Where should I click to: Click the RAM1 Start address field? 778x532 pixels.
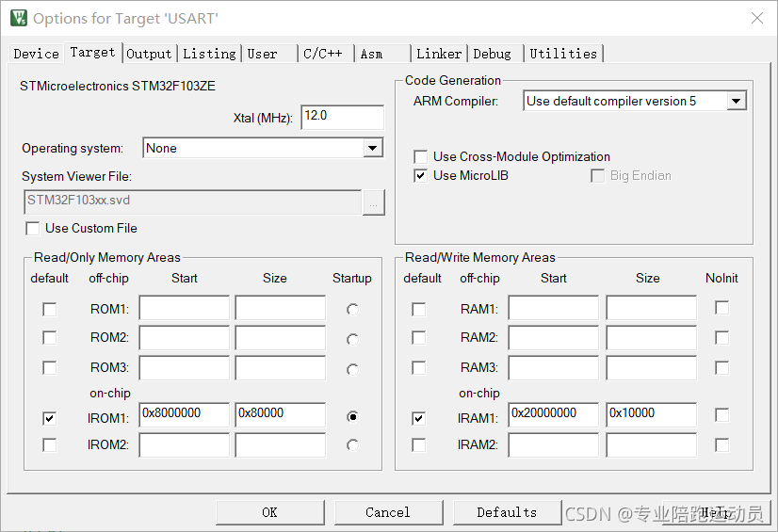[x=554, y=308]
